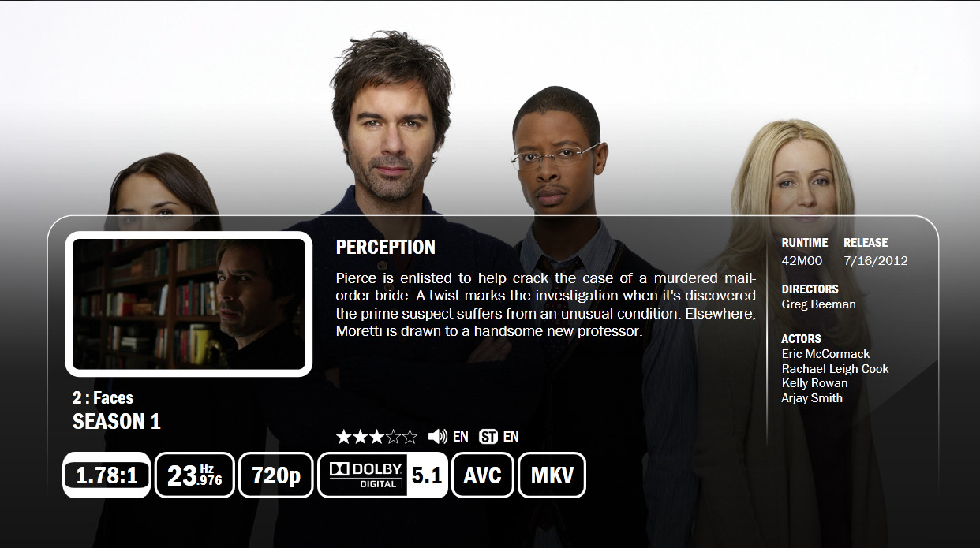
Task: Select actor Arjay Smith
Action: (812, 398)
